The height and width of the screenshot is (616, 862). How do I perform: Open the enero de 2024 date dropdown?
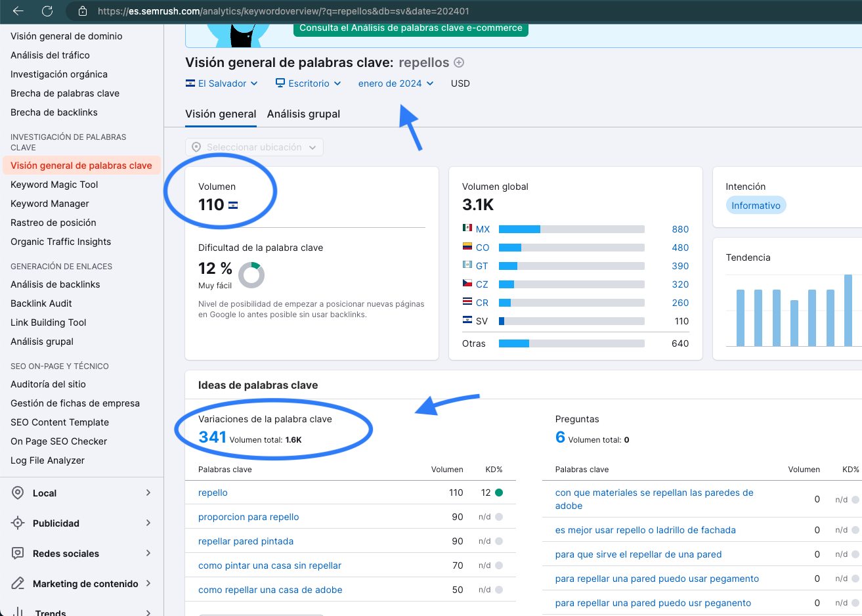(x=396, y=83)
